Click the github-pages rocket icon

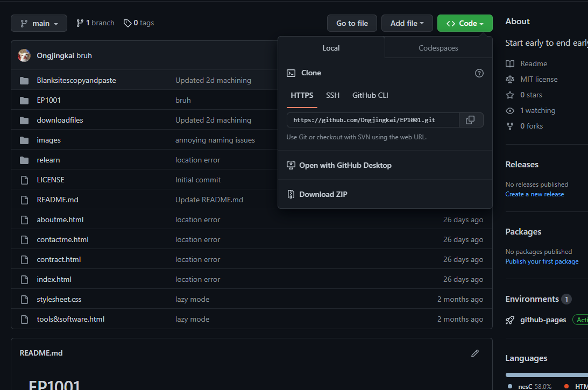(x=510, y=320)
